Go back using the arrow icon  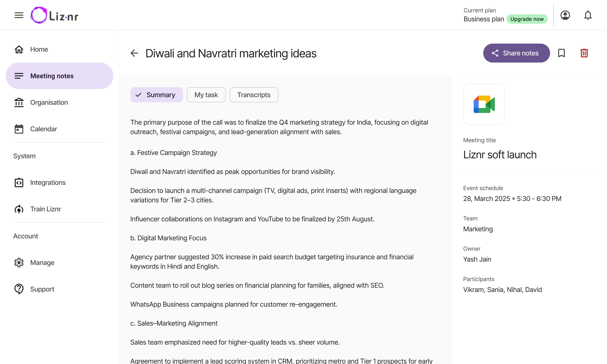pyautogui.click(x=134, y=53)
